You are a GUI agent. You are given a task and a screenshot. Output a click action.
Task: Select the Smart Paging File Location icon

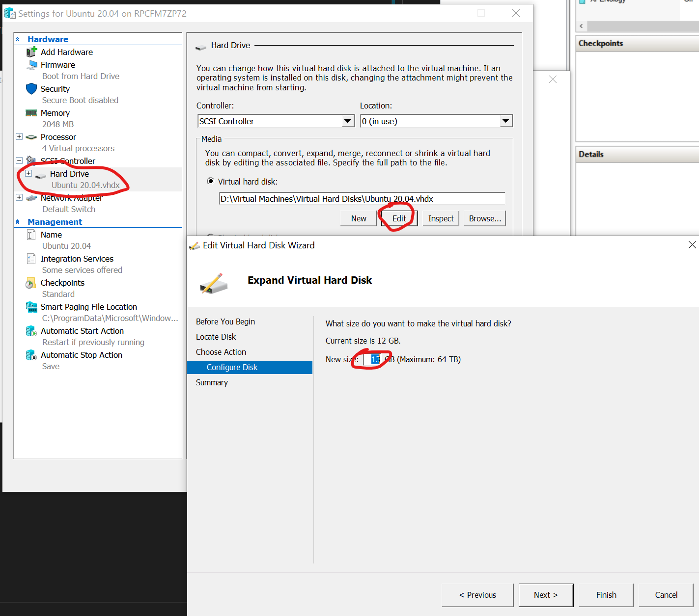tap(31, 306)
